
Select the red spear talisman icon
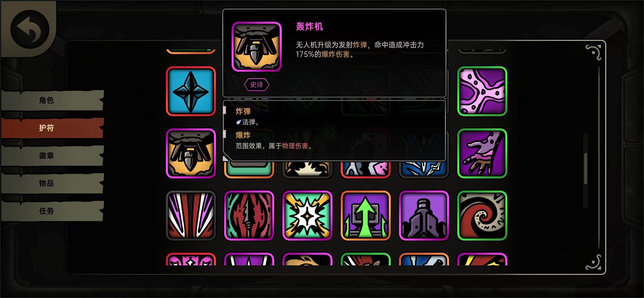249,215
